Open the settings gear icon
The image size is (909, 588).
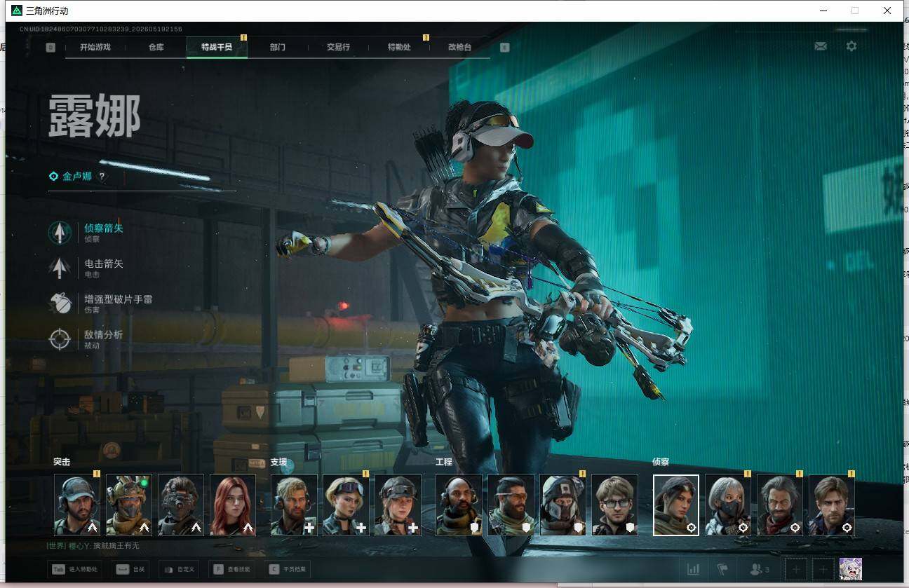851,46
